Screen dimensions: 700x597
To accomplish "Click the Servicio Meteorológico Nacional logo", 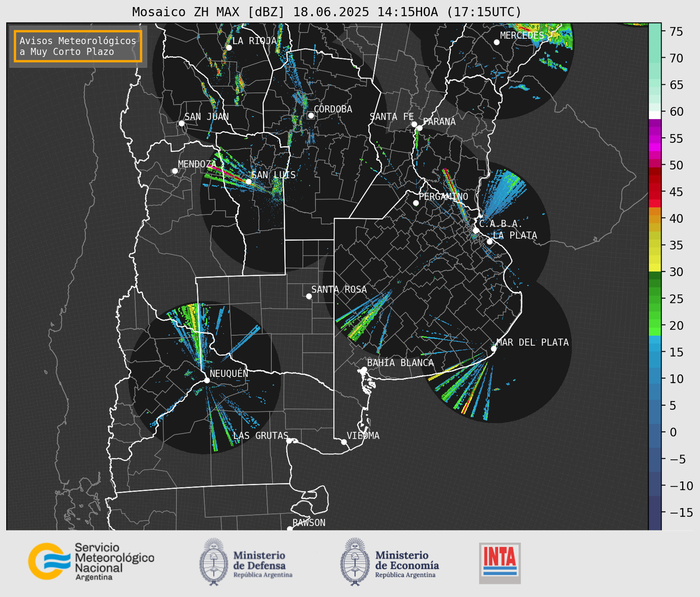I will pos(91,561).
